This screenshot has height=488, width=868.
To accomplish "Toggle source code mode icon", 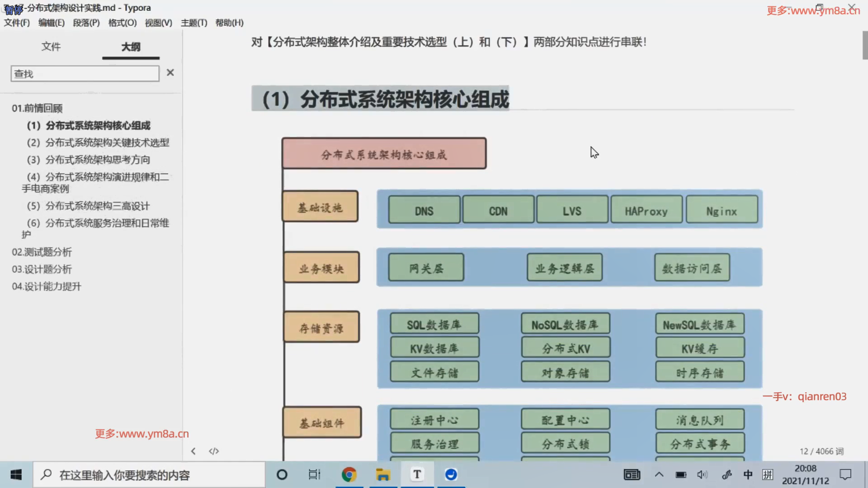I will coord(214,451).
